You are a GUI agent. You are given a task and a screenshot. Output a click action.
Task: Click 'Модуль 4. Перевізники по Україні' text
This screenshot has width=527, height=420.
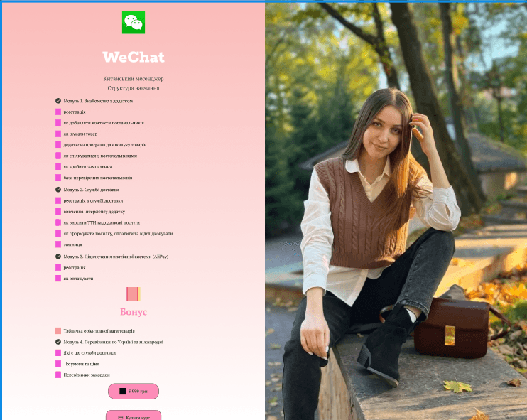pyautogui.click(x=113, y=342)
